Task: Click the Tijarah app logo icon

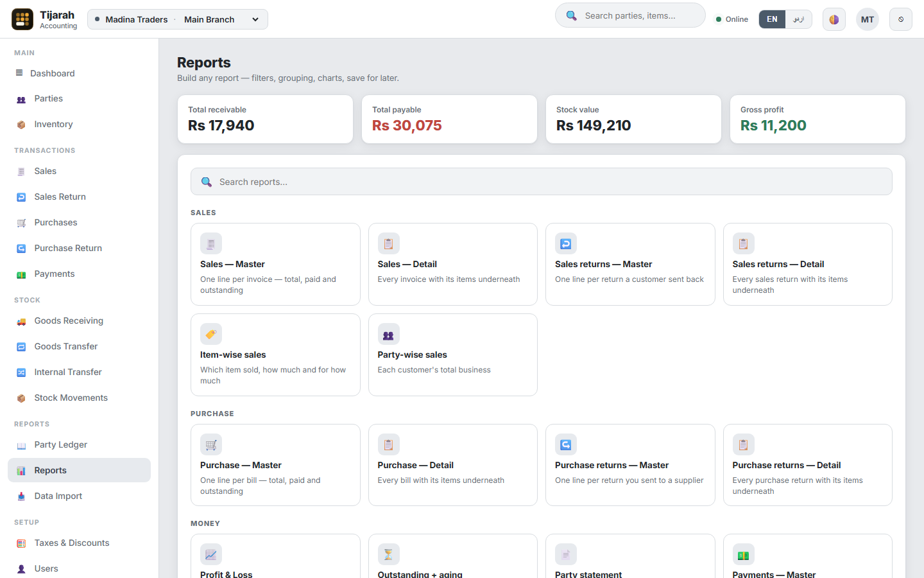Action: point(22,19)
